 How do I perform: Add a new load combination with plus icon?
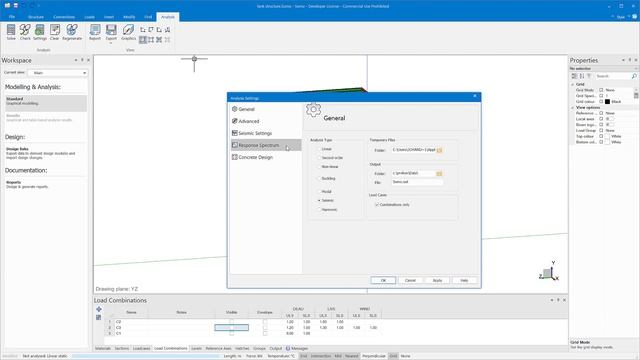99,309
